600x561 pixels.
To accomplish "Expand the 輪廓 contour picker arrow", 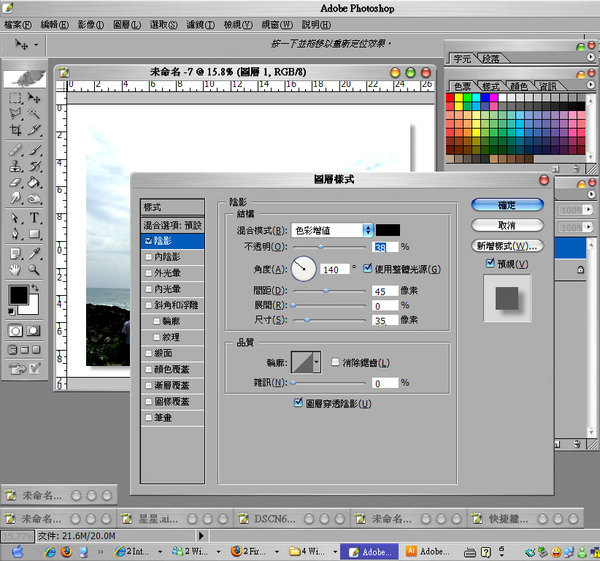I will tap(317, 362).
